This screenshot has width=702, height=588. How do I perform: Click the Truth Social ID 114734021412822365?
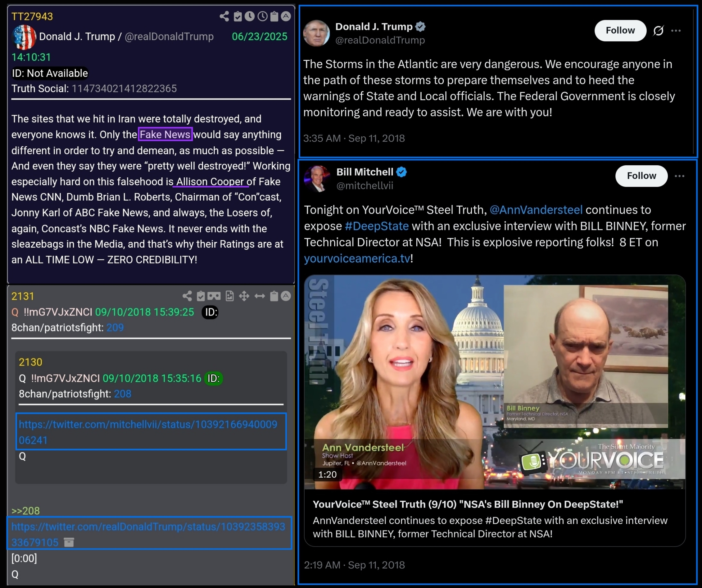tap(124, 89)
